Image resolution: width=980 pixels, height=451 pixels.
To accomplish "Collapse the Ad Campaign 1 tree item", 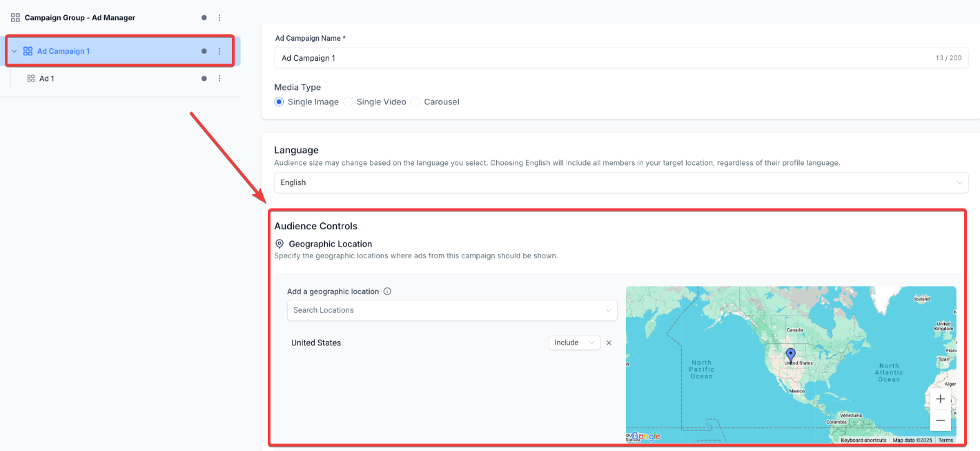I will pos(14,51).
